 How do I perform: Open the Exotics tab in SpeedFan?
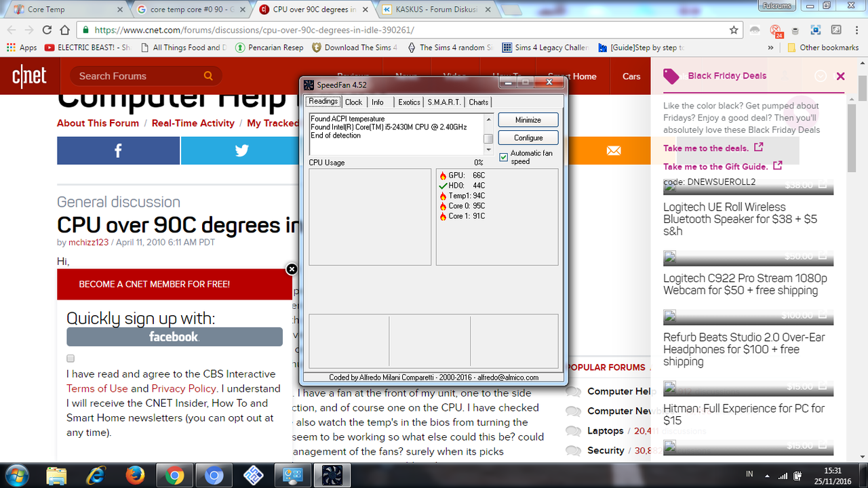409,102
